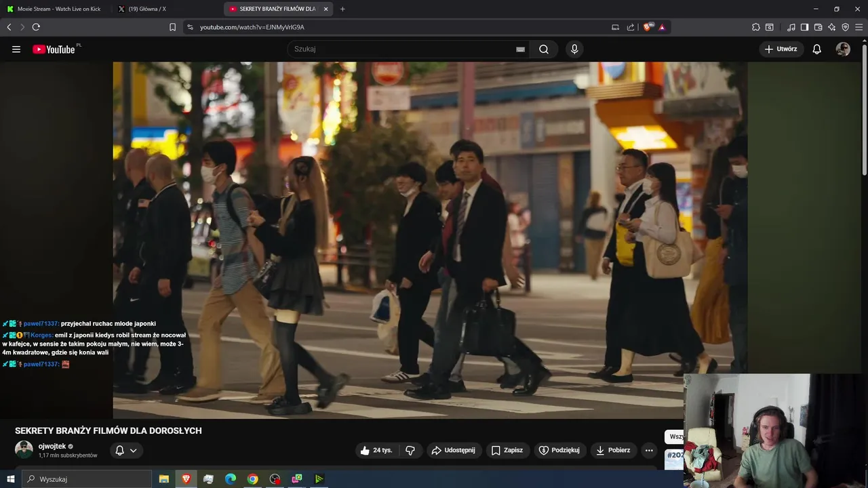Open the YouTube hamburger guide menu
Viewport: 868px width, 488px height.
[x=16, y=49]
